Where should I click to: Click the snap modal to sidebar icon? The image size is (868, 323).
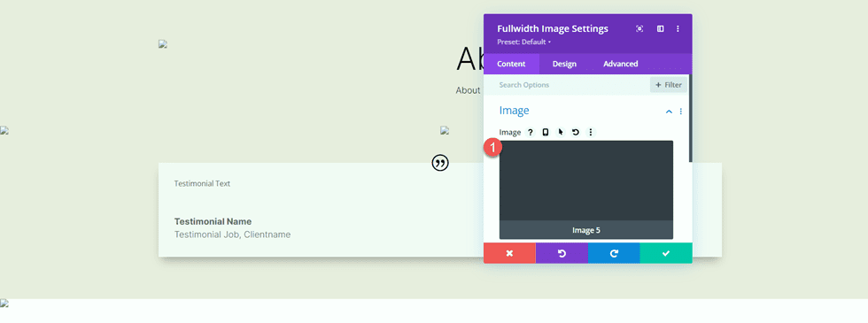(x=661, y=28)
